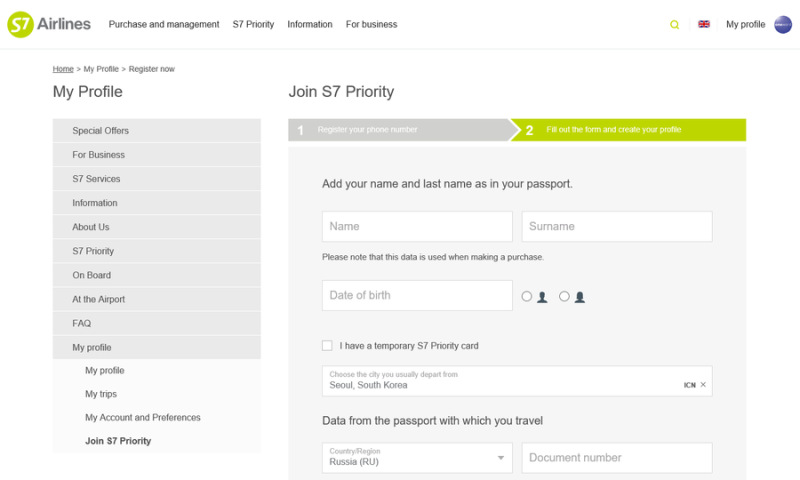The height and width of the screenshot is (480, 800).
Task: Open 'My profile' link in header
Action: (745, 25)
